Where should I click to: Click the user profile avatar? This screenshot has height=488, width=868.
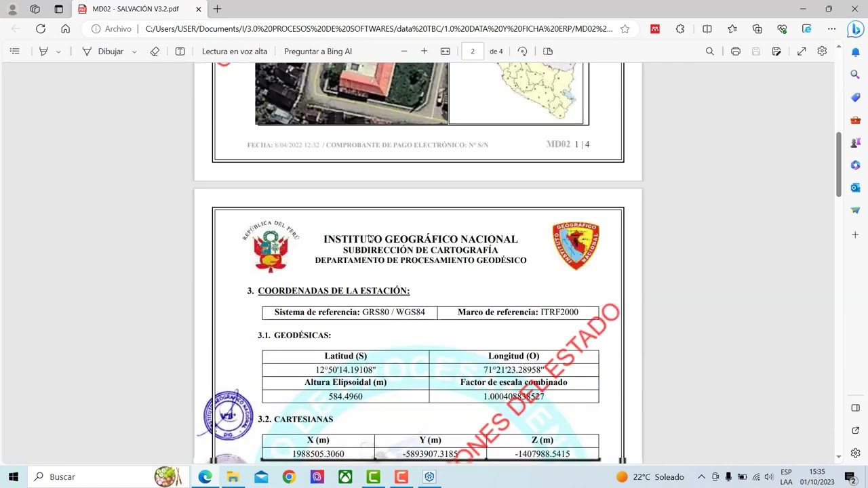click(x=12, y=9)
